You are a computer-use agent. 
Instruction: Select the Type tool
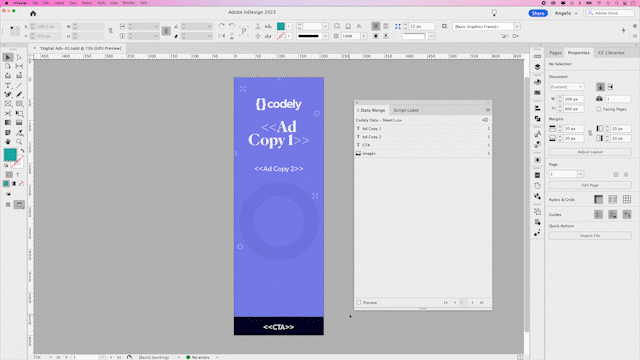(8, 85)
